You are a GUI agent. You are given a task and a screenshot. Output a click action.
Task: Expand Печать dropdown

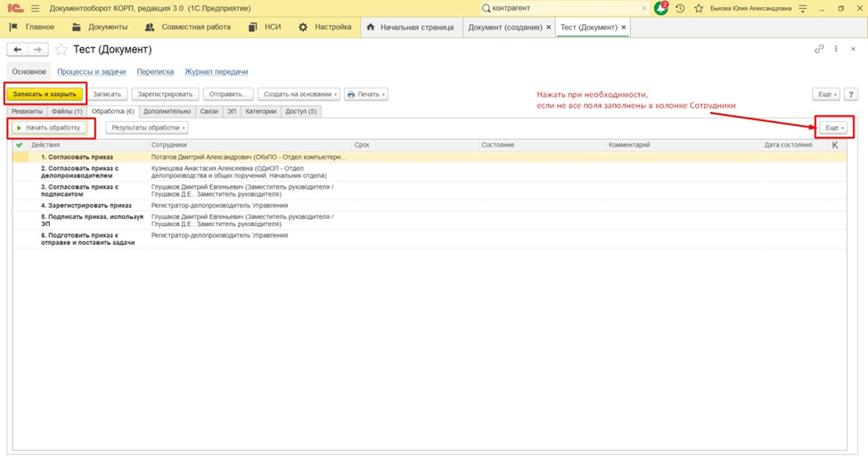pyautogui.click(x=366, y=94)
